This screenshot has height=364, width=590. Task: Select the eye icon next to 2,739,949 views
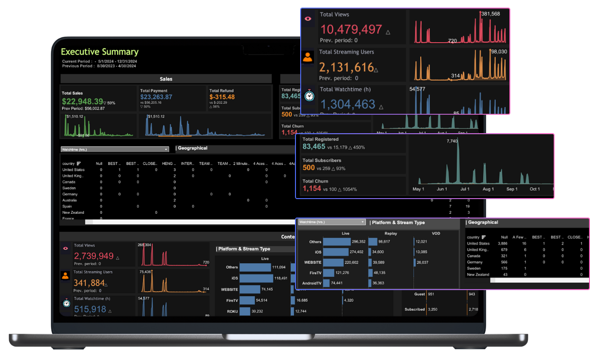66,248
